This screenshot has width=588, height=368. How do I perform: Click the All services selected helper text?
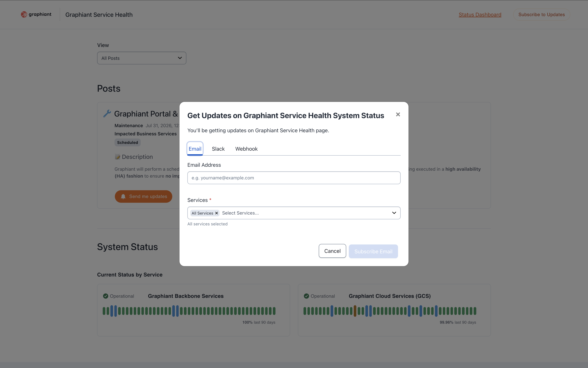207,224
